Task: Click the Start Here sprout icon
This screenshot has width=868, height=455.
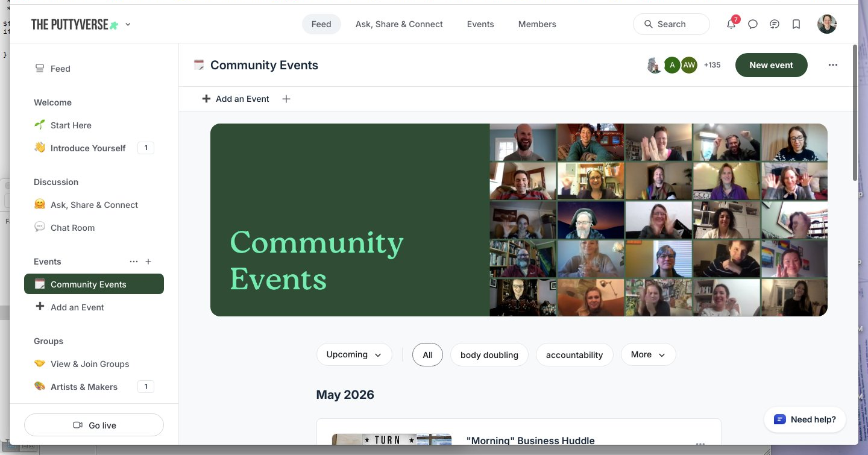Action: click(40, 125)
